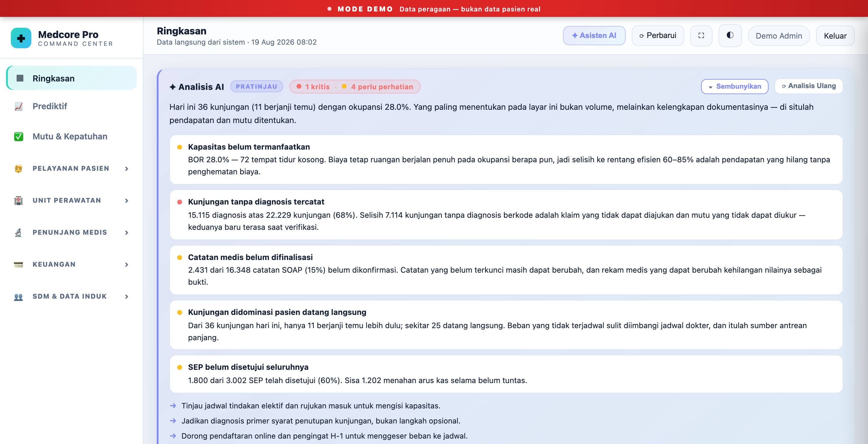Click the timestamp 19 Aug 2026 08:02
This screenshot has height=444, width=868.
tap(284, 42)
